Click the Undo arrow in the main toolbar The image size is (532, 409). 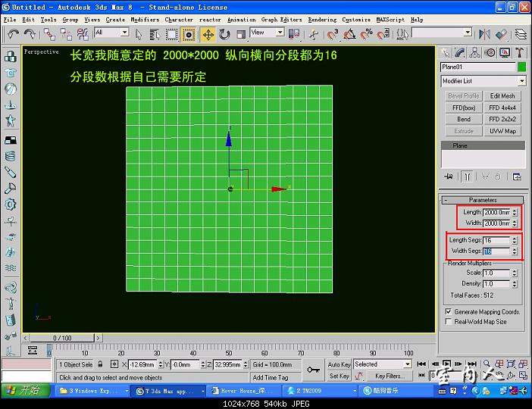[x=13, y=34]
